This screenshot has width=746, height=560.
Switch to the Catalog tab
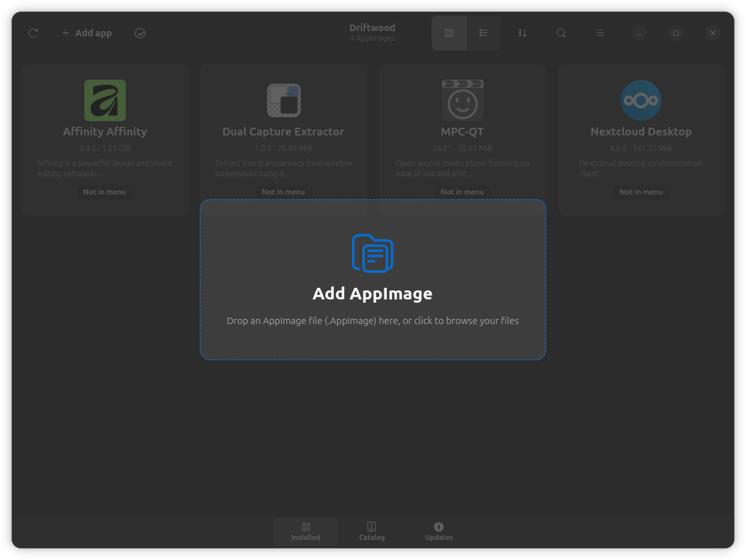tap(372, 531)
